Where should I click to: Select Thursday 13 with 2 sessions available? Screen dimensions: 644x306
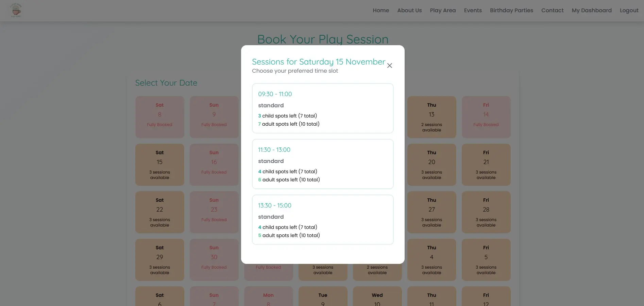click(x=431, y=117)
